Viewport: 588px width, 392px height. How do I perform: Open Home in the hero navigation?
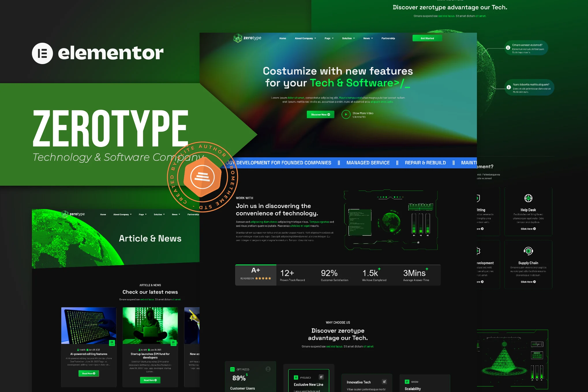point(283,38)
